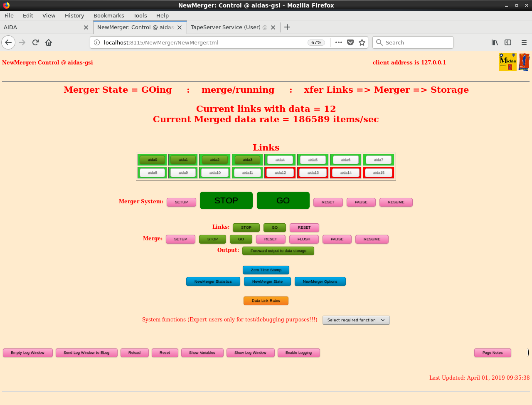Open a new tab
Screen dimensions: 532x405
point(287,27)
